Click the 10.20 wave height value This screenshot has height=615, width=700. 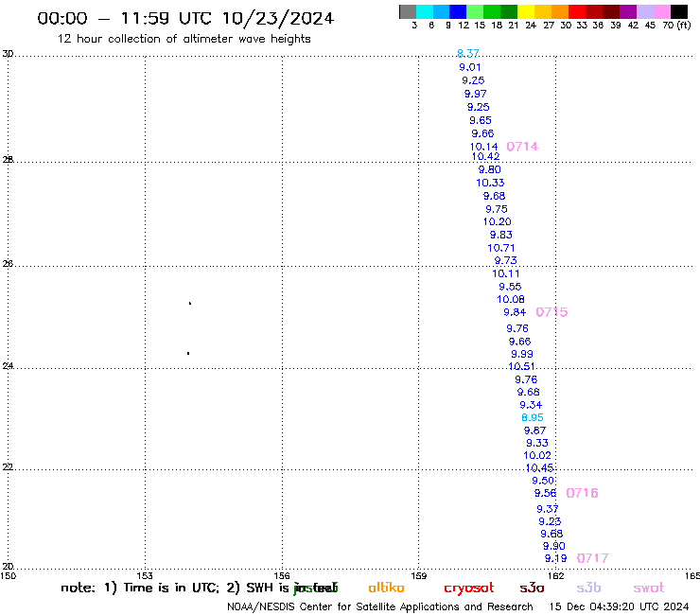498,221
